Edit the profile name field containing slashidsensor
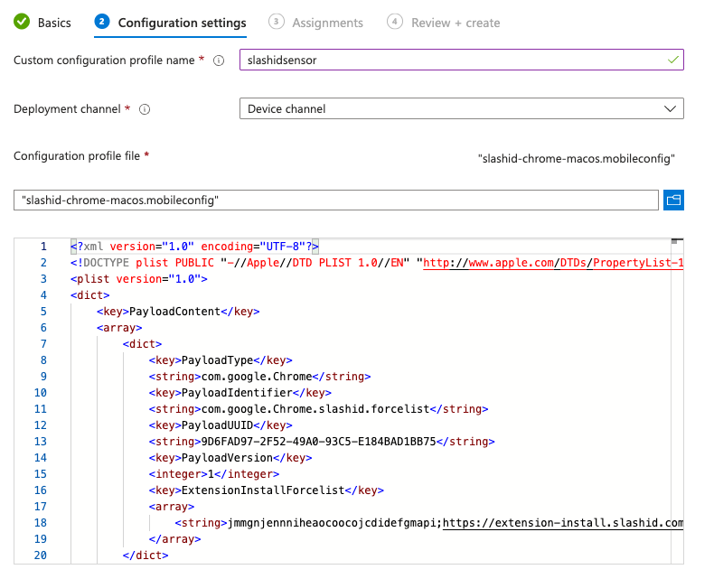The image size is (714, 588). point(461,60)
